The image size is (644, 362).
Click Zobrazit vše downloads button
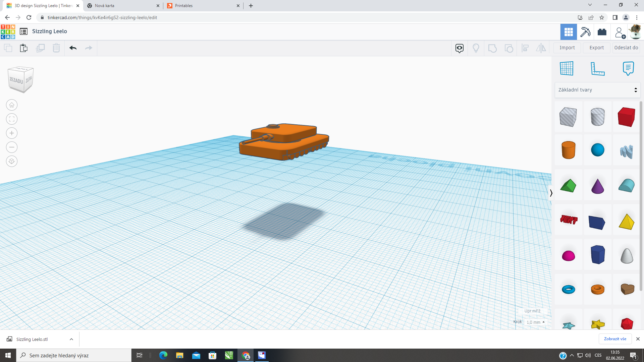pos(615,339)
